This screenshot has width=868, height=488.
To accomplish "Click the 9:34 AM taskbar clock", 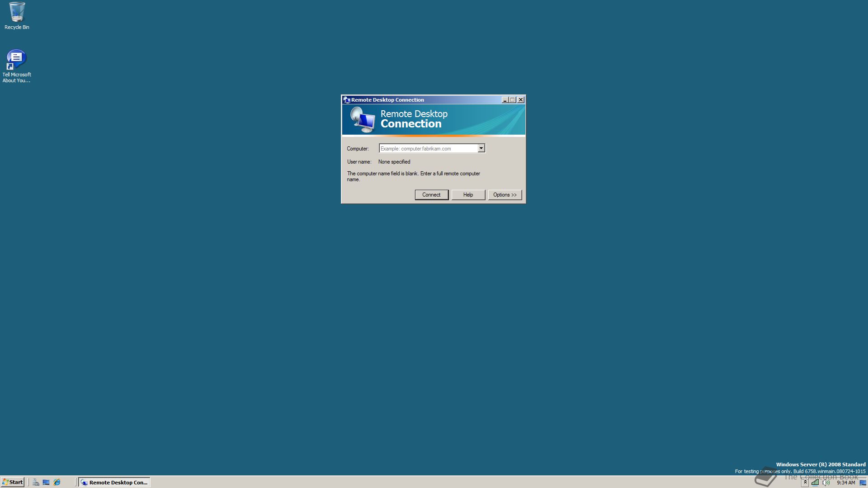I will point(845,482).
